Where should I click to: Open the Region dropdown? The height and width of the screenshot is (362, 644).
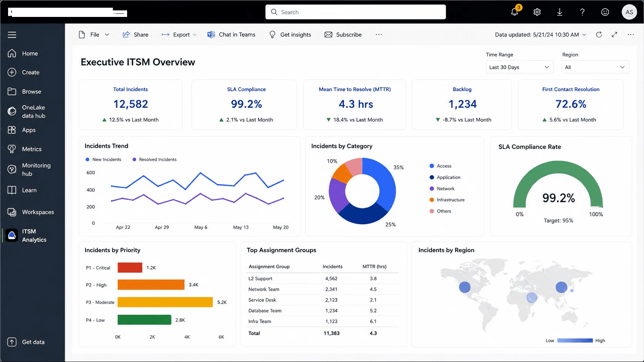(x=595, y=67)
